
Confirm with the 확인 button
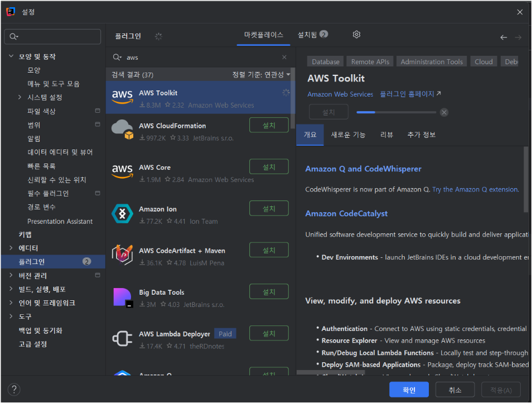coord(409,390)
